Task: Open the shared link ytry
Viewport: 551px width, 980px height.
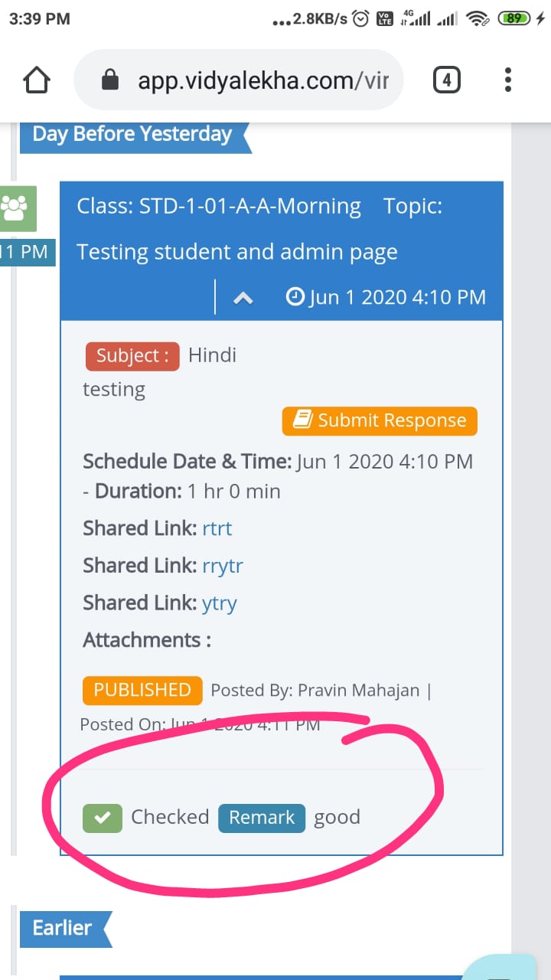Action: [x=219, y=603]
